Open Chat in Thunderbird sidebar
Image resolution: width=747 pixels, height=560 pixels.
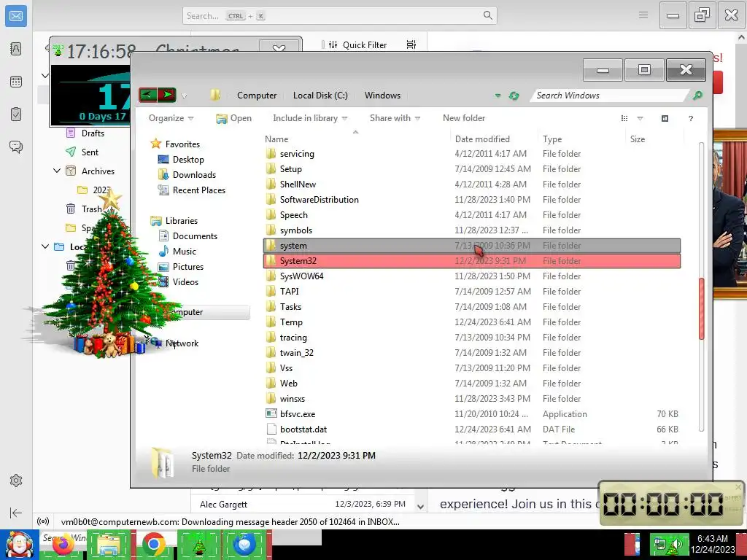16,147
